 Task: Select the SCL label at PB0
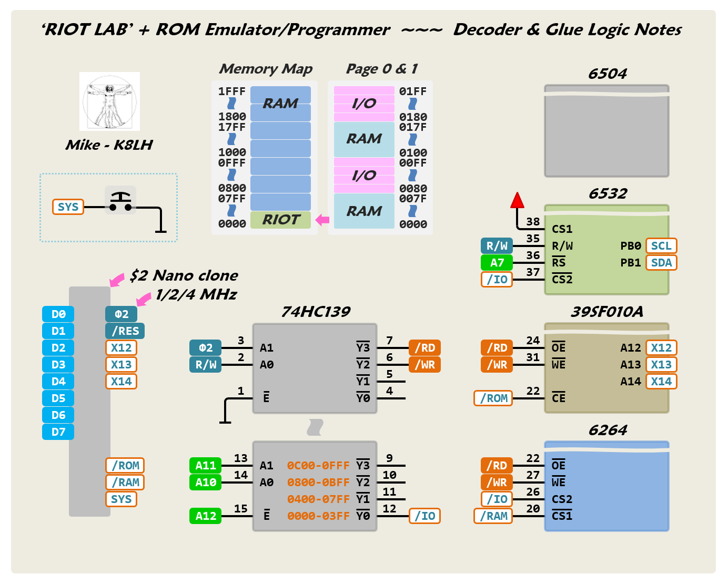(661, 246)
